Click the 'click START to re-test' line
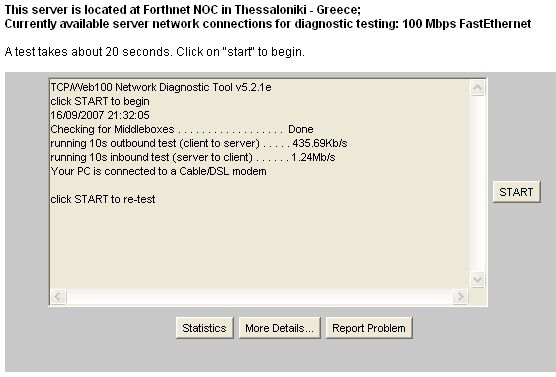 pos(103,199)
